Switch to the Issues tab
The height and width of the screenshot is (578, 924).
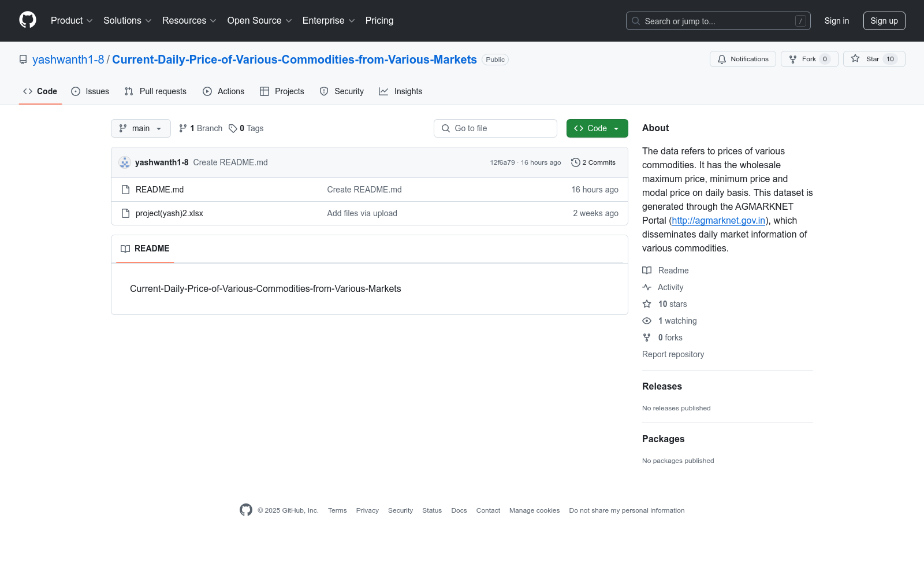point(90,91)
